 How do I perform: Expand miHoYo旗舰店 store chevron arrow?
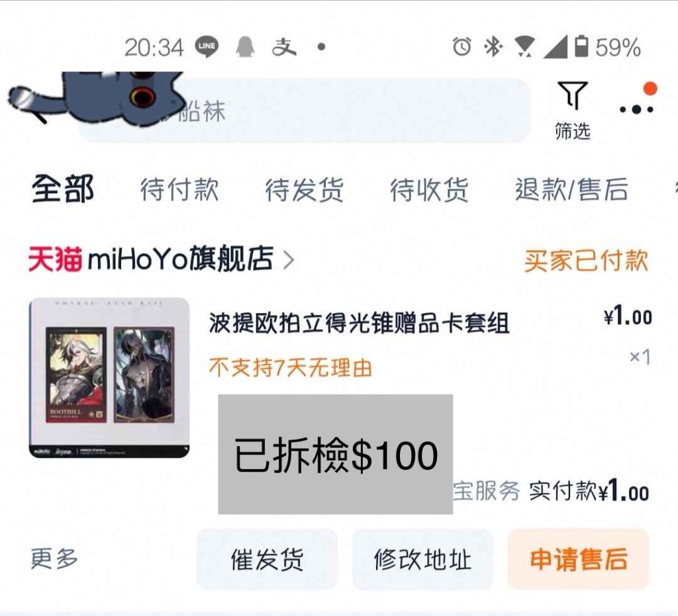[x=289, y=260]
